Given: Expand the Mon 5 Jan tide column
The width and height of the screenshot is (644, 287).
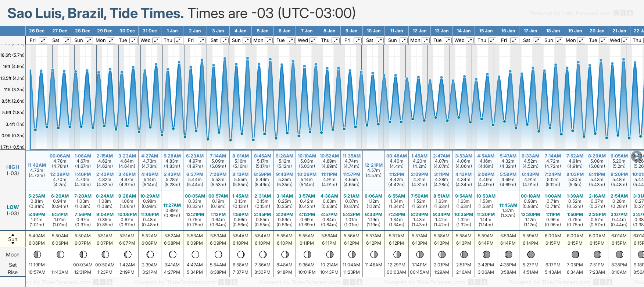Looking at the screenshot, I should pyautogui.click(x=269, y=40).
